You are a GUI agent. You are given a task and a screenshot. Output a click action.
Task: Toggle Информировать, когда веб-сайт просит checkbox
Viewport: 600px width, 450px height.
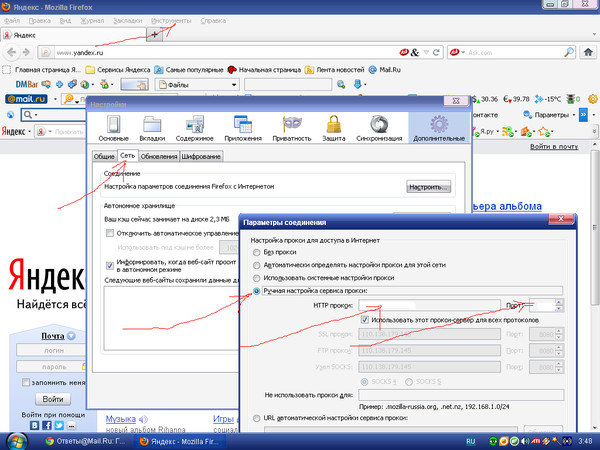pos(110,265)
